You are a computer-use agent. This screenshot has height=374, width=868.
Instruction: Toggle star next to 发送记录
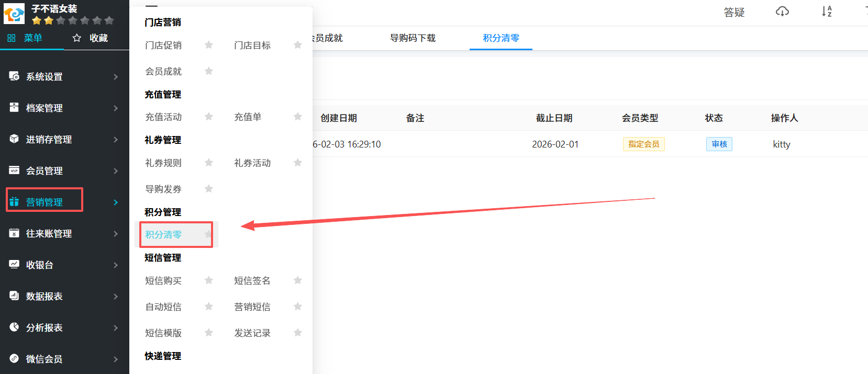click(298, 333)
